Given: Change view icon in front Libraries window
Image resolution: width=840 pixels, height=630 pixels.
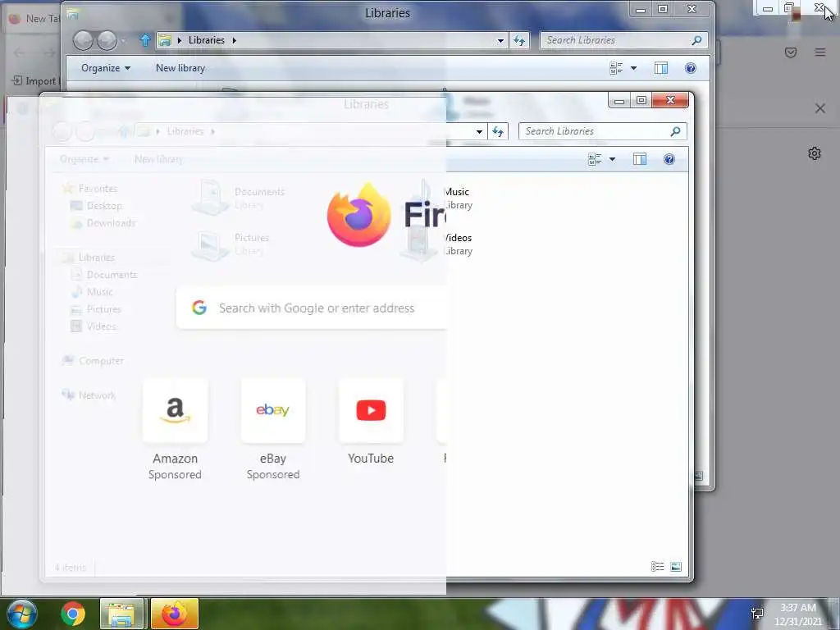Looking at the screenshot, I should click(x=595, y=159).
